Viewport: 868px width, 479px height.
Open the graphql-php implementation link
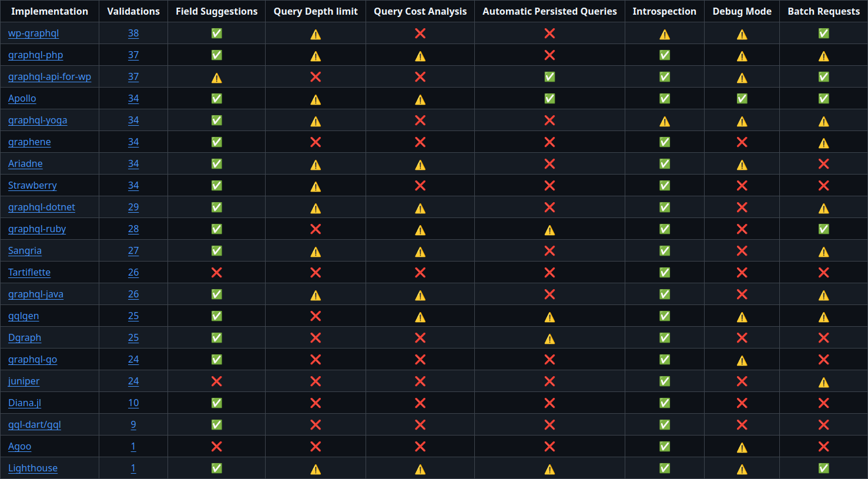click(x=35, y=55)
